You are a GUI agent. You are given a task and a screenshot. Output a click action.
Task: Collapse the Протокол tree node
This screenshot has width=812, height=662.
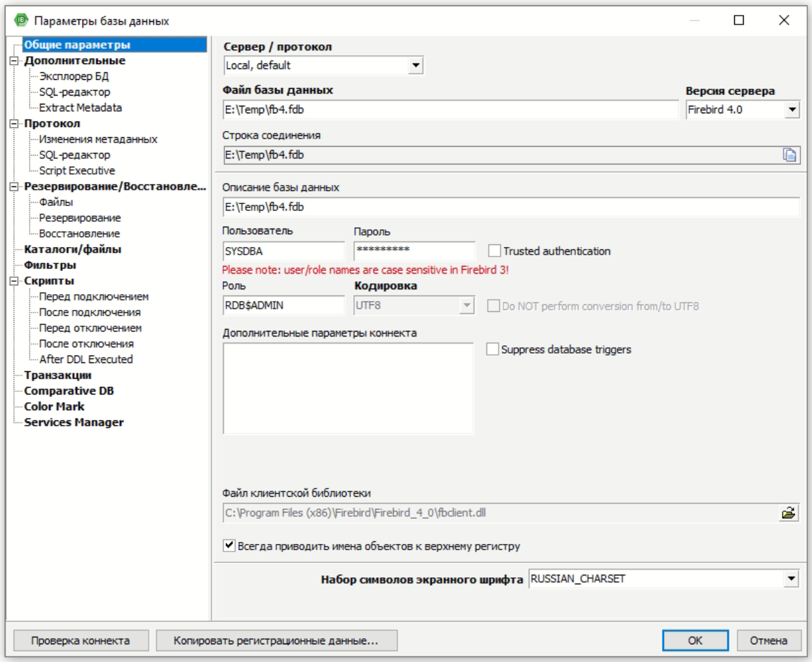pyautogui.click(x=12, y=124)
